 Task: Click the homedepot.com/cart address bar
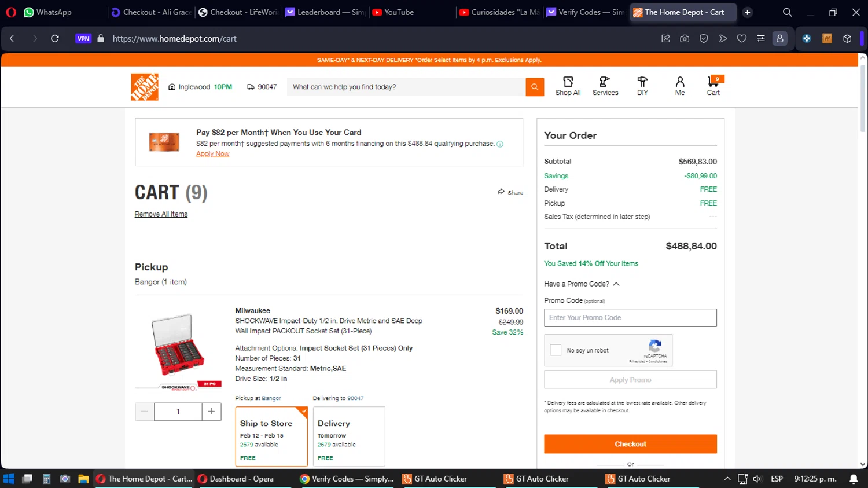(174, 39)
